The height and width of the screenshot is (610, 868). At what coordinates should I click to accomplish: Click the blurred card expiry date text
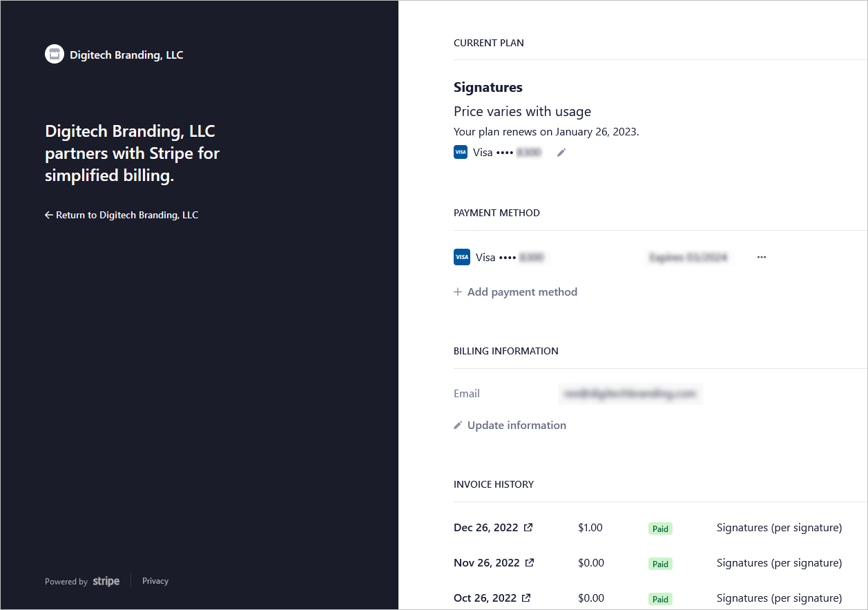click(x=688, y=257)
